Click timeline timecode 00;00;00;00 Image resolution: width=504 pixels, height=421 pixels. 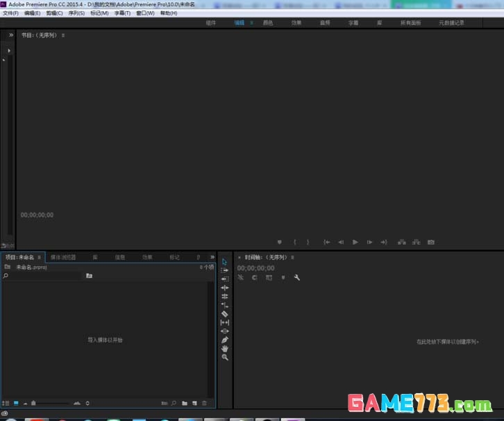256,268
